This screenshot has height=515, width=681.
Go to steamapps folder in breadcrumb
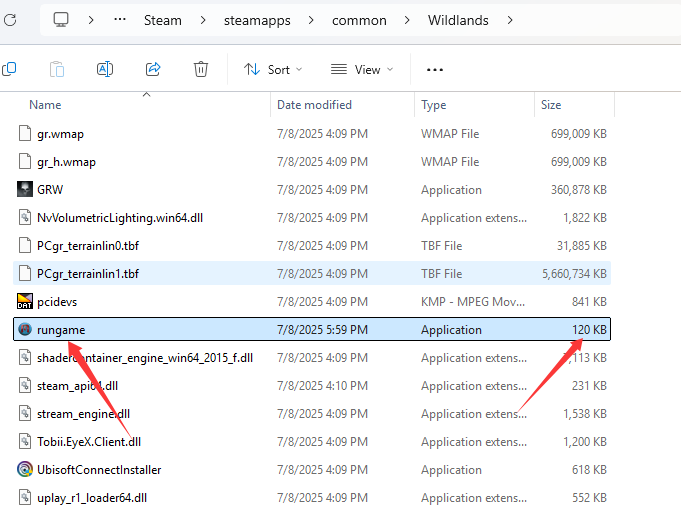257,20
